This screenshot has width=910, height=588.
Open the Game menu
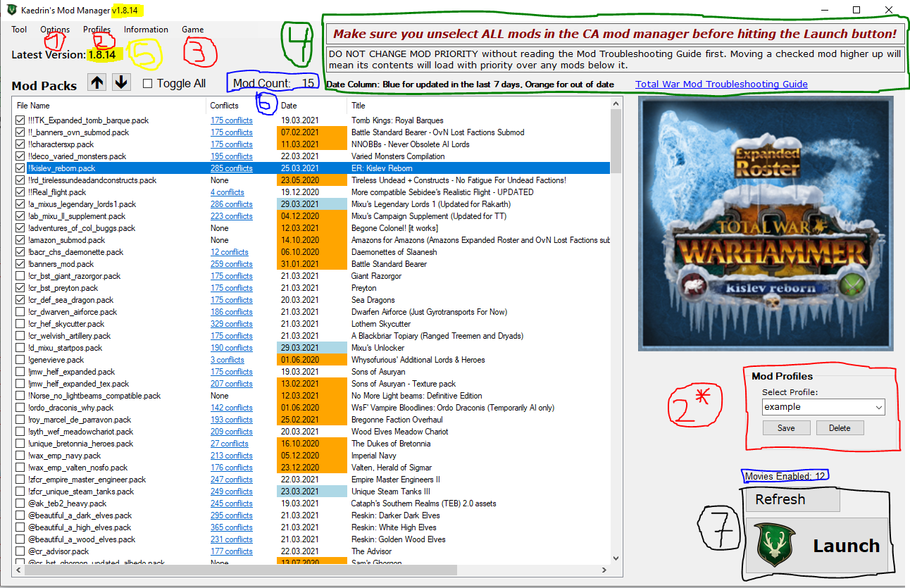tap(193, 30)
